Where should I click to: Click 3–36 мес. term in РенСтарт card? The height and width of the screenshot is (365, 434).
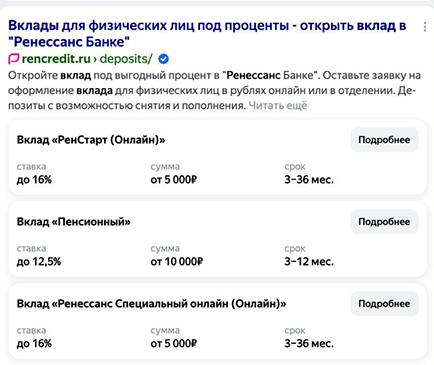click(x=309, y=180)
